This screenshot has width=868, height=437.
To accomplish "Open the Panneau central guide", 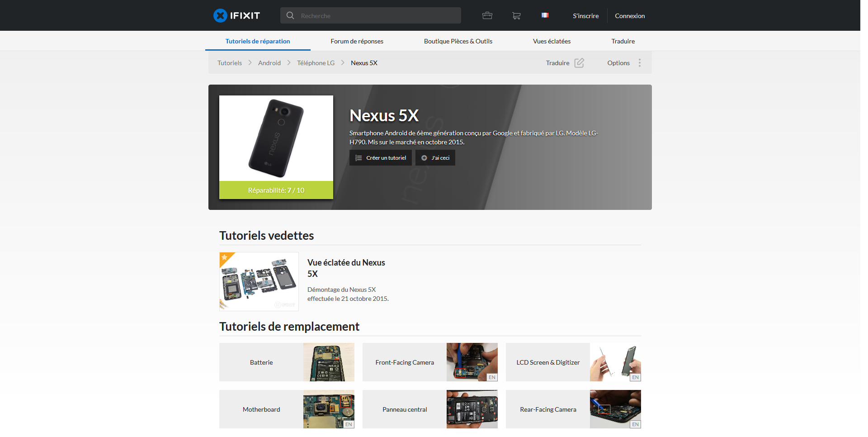I will click(x=405, y=409).
